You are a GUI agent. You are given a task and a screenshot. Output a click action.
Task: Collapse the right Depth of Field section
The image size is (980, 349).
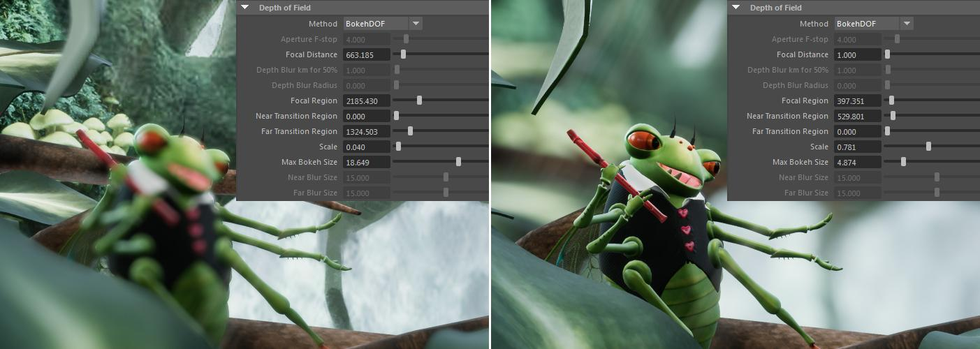point(736,8)
